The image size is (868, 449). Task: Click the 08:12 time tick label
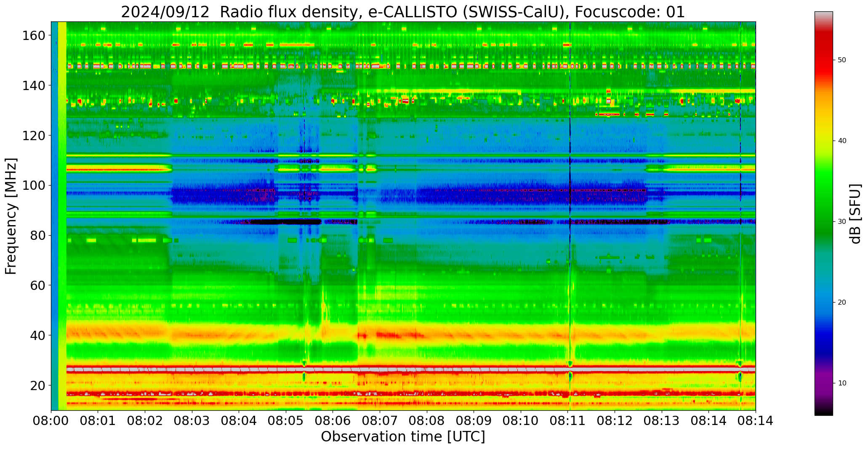(x=615, y=421)
